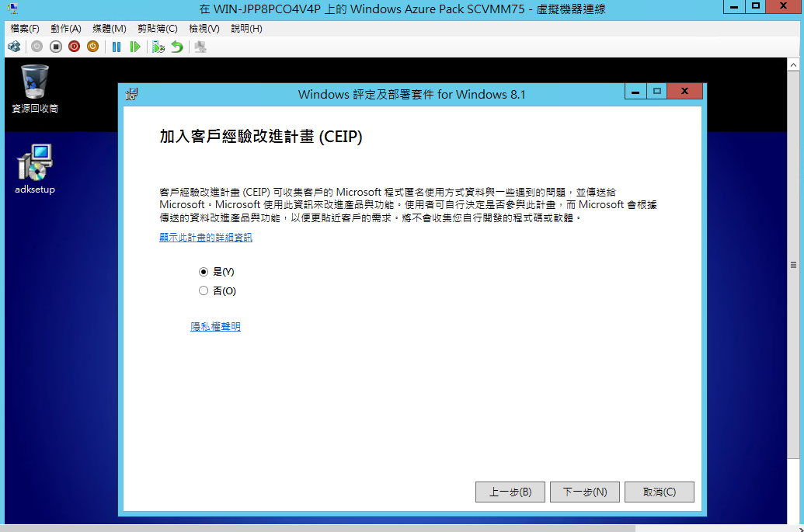Click the Checkpoint toolbar icon

pos(158,47)
